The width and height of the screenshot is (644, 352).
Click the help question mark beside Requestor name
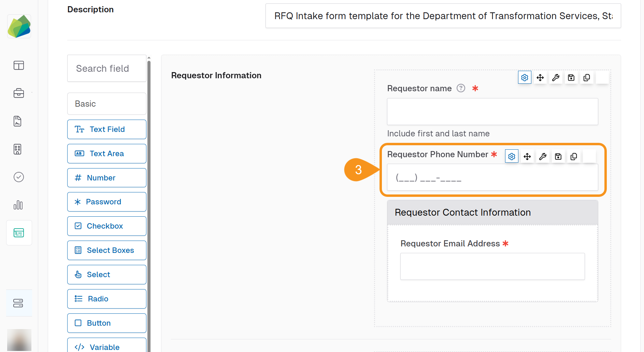[461, 88]
